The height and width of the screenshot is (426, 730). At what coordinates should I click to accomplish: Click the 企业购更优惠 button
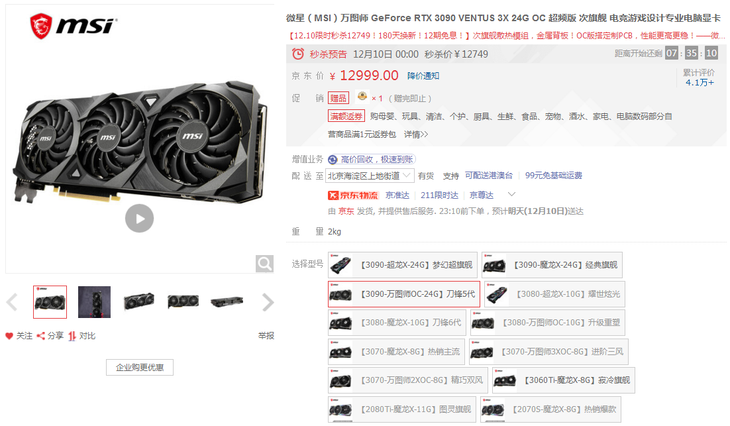tap(140, 367)
